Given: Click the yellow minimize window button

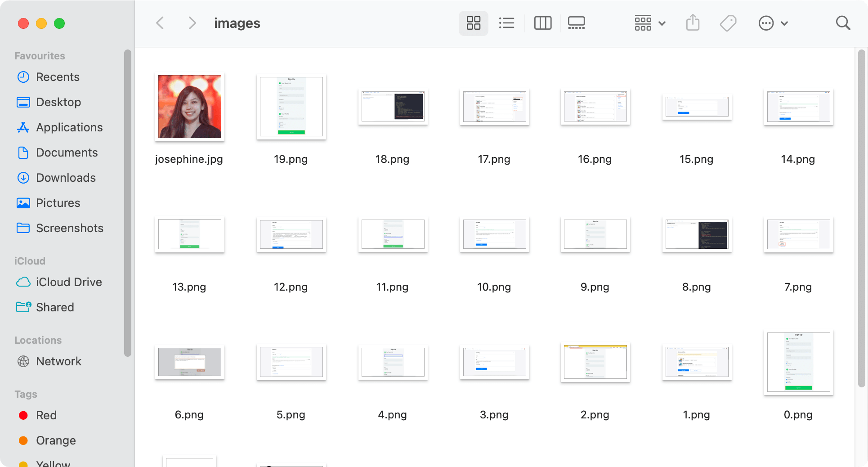Looking at the screenshot, I should [41, 23].
